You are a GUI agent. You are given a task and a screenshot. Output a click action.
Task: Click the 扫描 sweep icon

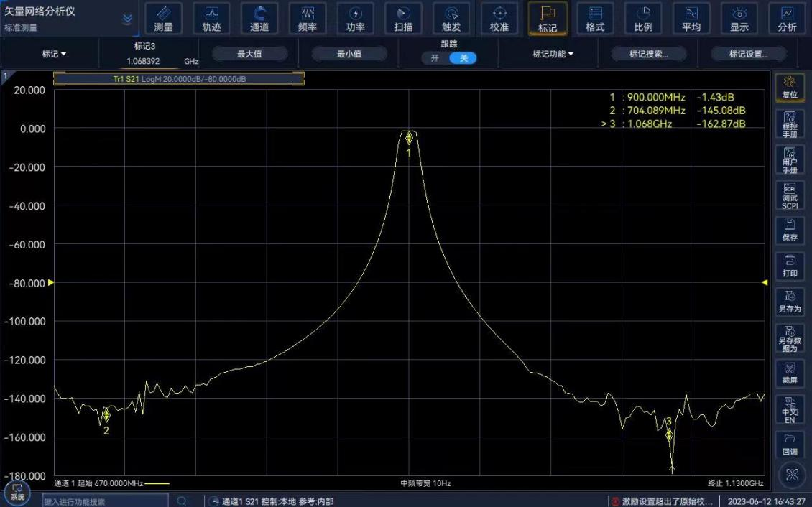(404, 19)
